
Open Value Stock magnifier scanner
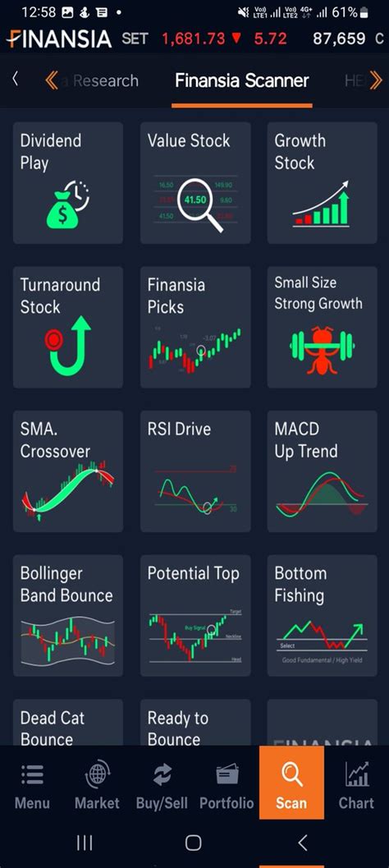point(195,182)
